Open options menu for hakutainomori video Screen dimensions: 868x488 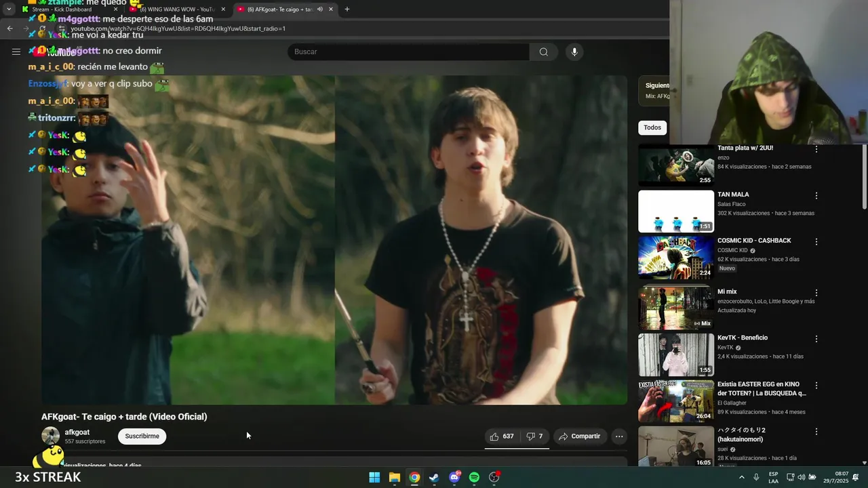[816, 431]
